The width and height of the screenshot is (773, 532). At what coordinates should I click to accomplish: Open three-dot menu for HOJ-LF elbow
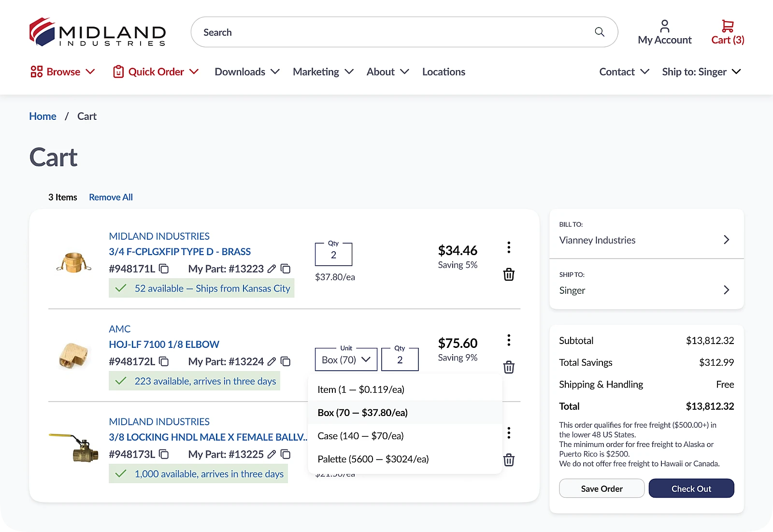[508, 340]
